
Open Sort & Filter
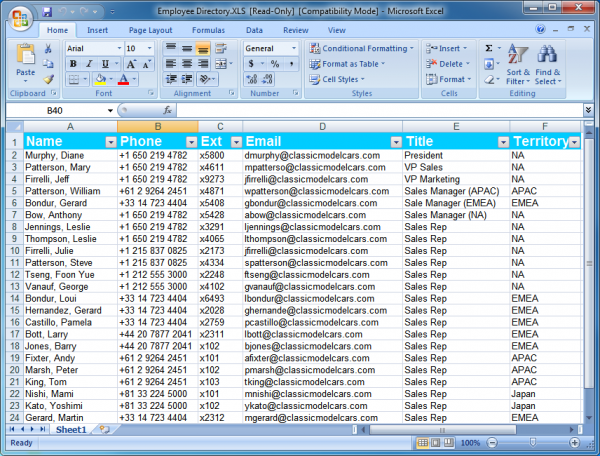click(x=518, y=64)
